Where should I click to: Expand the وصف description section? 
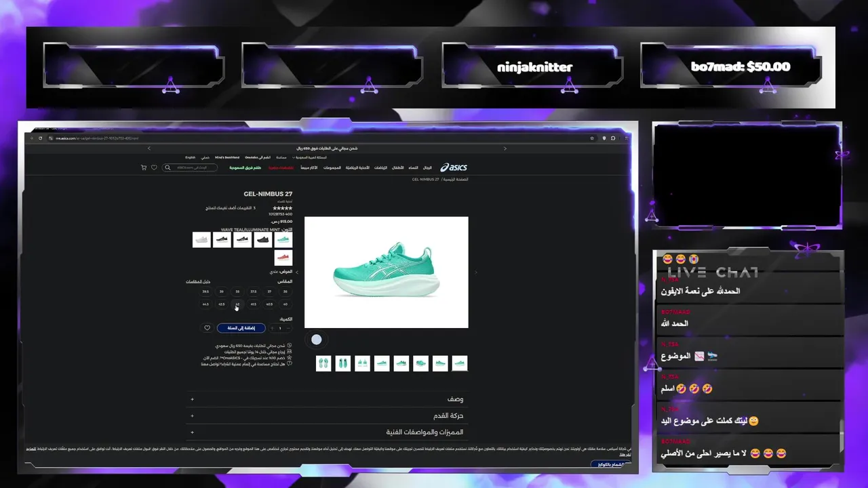click(x=328, y=399)
